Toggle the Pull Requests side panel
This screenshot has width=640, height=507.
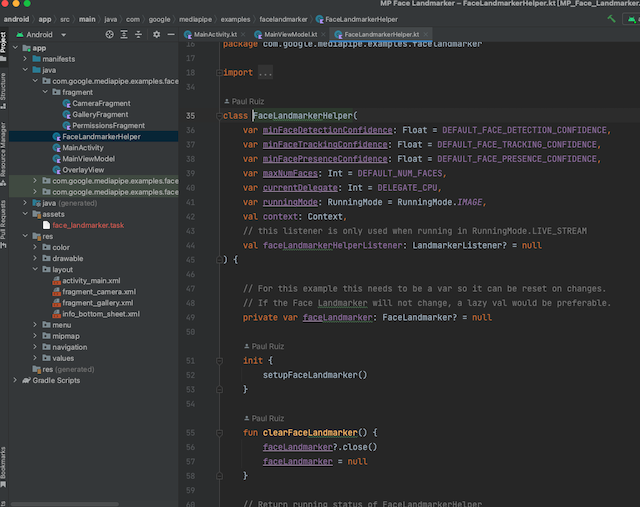click(x=5, y=219)
